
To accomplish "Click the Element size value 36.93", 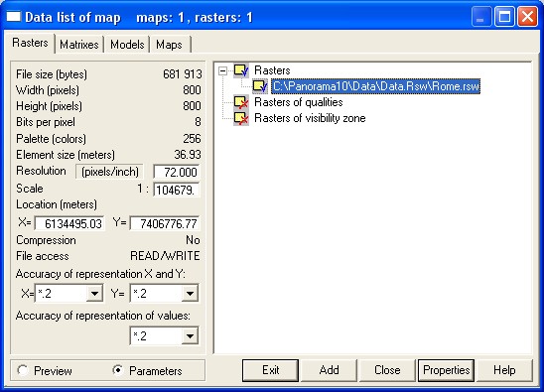I will (188, 155).
